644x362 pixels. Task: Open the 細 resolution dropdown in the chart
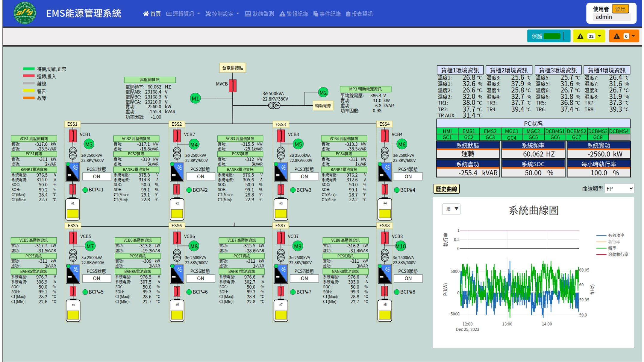pyautogui.click(x=451, y=209)
